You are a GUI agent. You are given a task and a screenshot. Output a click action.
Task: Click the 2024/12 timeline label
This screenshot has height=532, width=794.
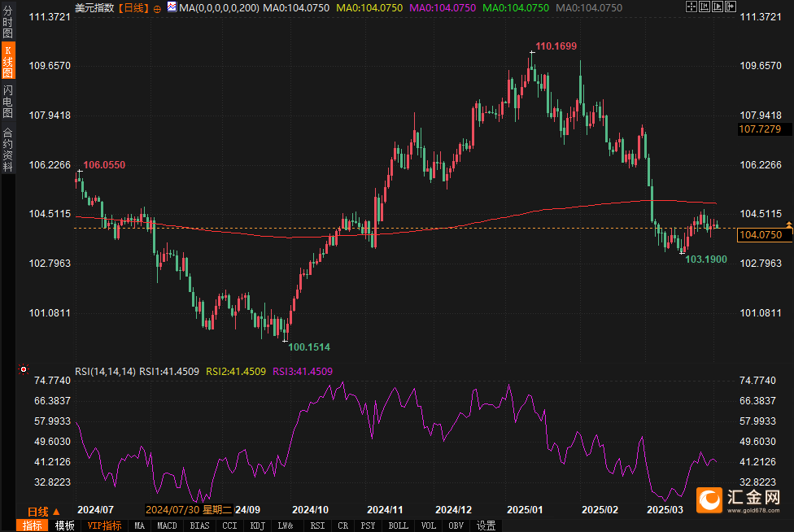point(454,510)
